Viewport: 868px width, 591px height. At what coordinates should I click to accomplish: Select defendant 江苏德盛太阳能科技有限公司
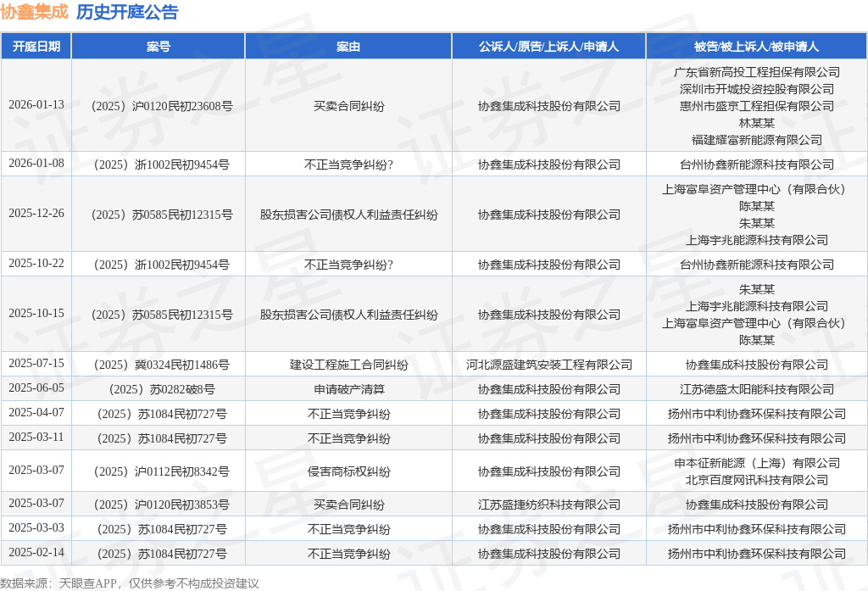click(757, 389)
